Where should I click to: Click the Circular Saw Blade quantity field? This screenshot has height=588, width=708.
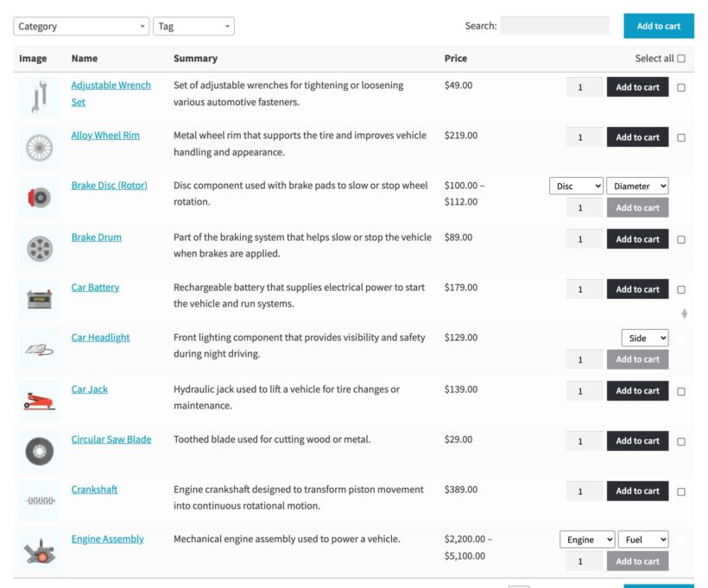[x=585, y=441]
